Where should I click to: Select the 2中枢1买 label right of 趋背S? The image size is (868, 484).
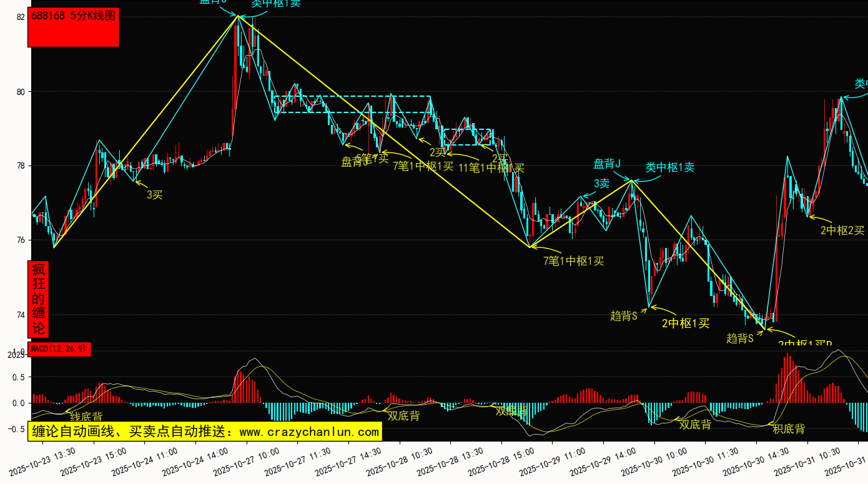[x=686, y=323]
